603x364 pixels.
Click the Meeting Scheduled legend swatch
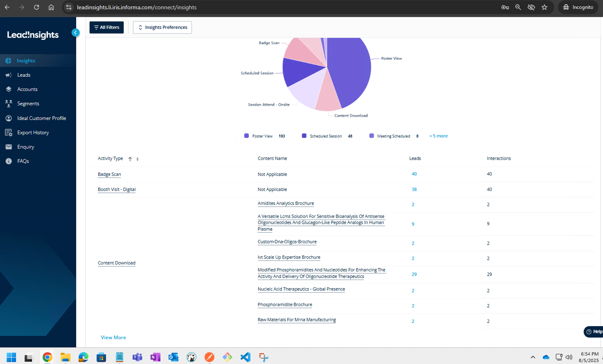pos(371,136)
